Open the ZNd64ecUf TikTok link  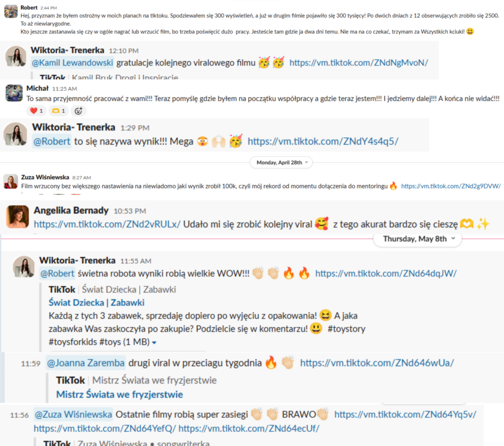point(249,428)
